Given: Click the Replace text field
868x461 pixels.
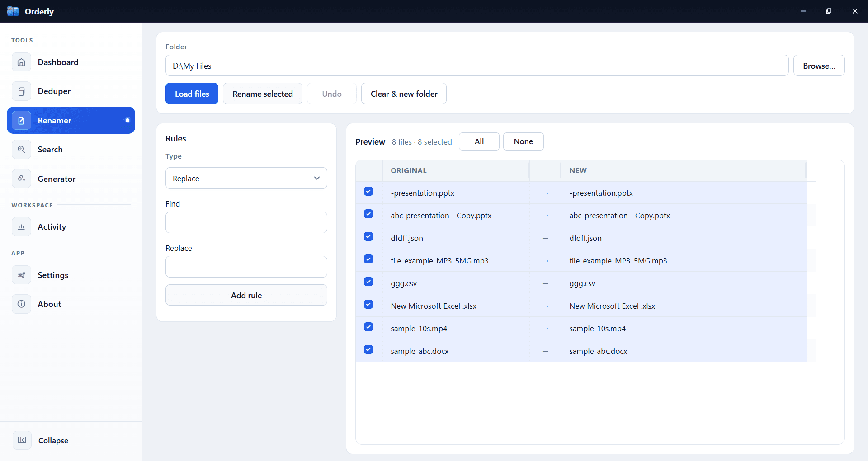Looking at the screenshot, I should [x=246, y=267].
